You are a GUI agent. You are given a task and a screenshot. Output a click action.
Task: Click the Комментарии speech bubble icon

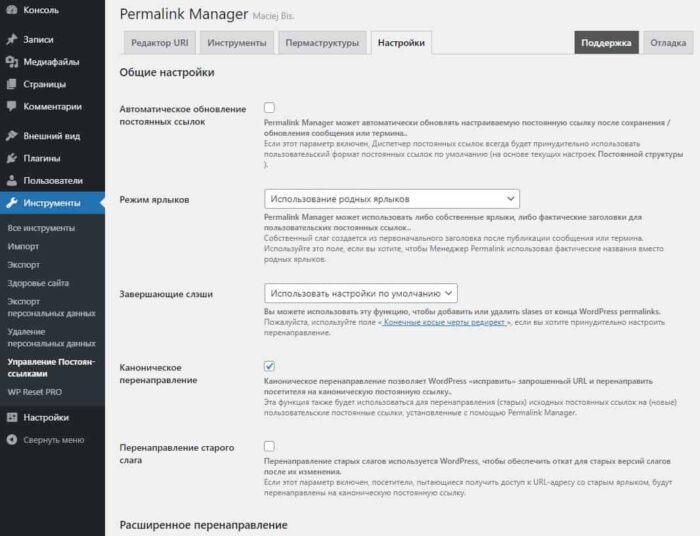[x=11, y=106]
